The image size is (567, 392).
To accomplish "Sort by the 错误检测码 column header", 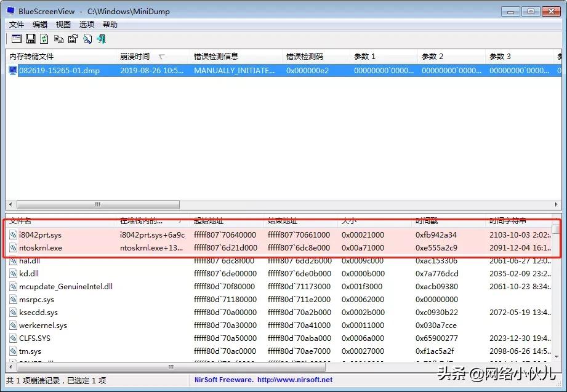I will click(x=304, y=57).
